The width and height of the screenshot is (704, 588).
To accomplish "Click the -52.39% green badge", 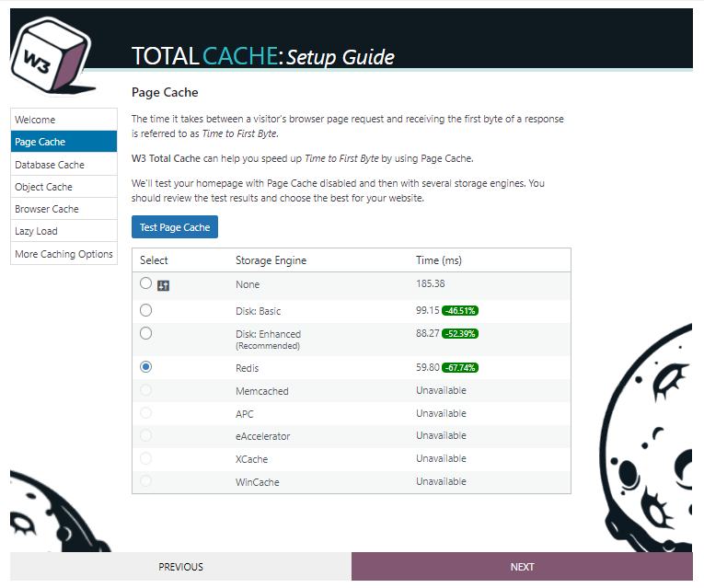I will 460,334.
